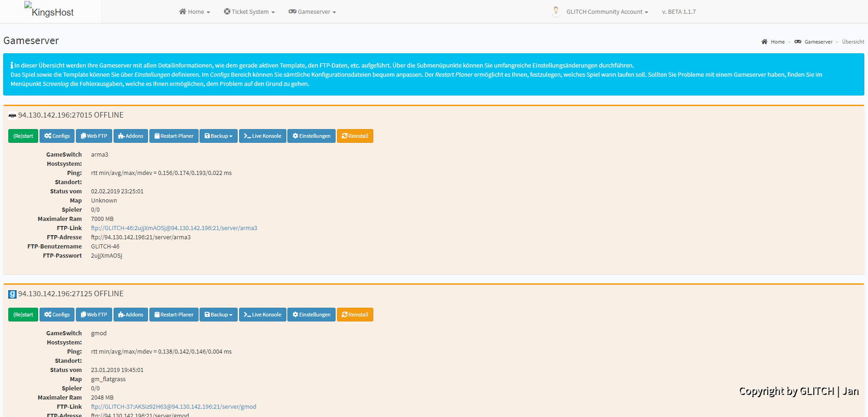The image size is (868, 417).
Task: Click the KingsHost logo image
Action: pyautogui.click(x=49, y=10)
